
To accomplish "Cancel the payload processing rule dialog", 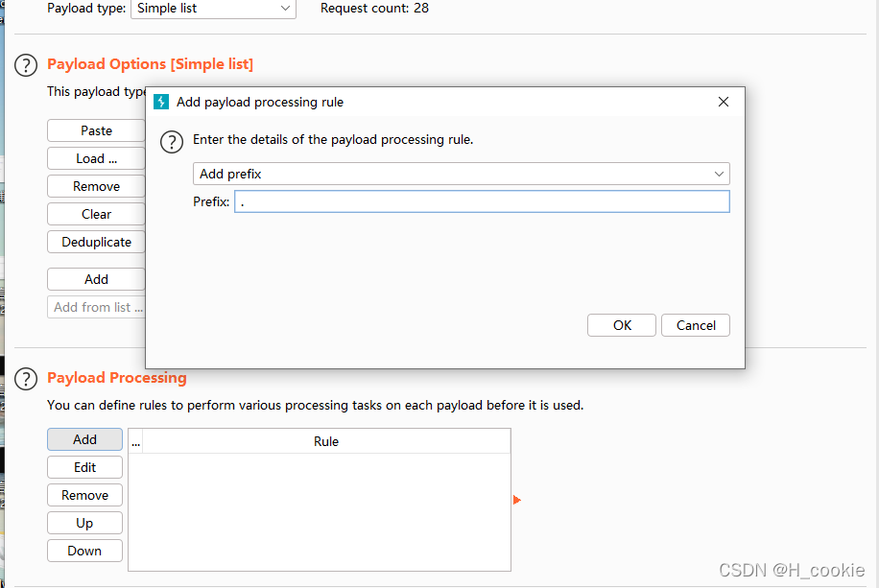I will click(x=695, y=325).
